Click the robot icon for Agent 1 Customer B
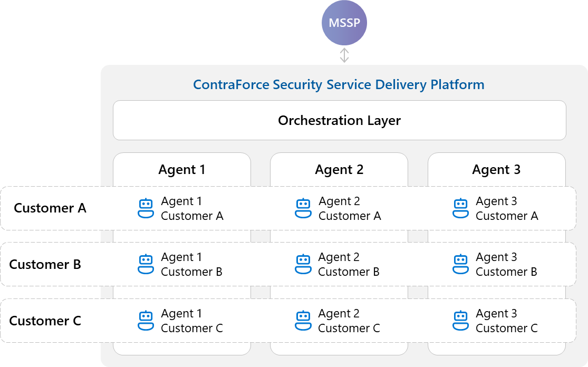Image resolution: width=588 pixels, height=367 pixels. coord(146,264)
